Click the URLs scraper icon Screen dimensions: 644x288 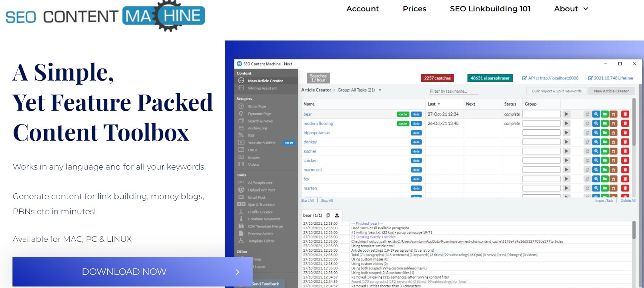point(241,150)
